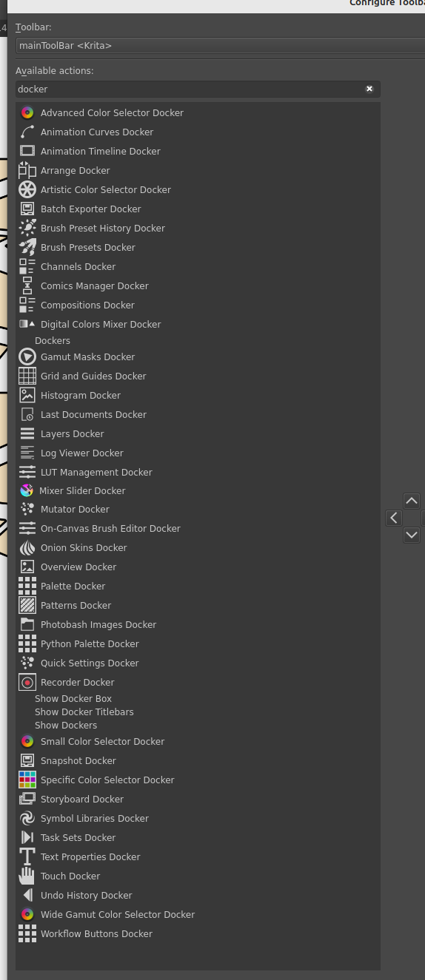The height and width of the screenshot is (980, 425).
Task: Choose the Comics Manager Docker icon
Action: click(27, 286)
